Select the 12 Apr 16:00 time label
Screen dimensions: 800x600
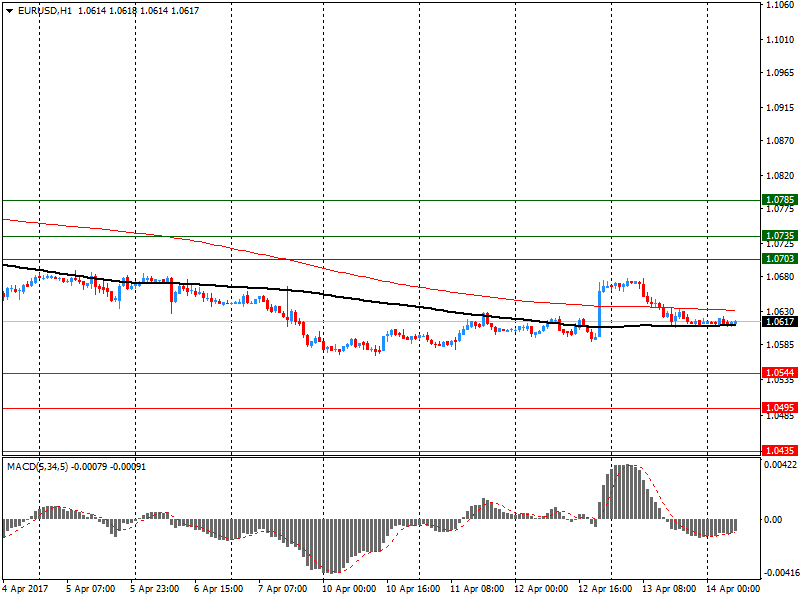pos(605,589)
